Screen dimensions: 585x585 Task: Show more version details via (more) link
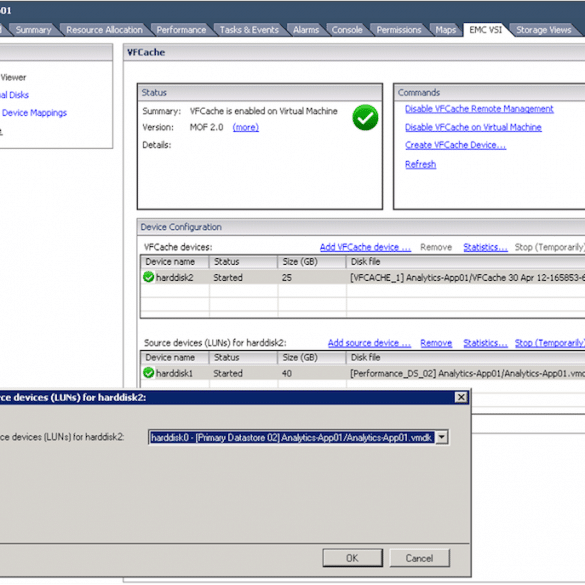[245, 127]
